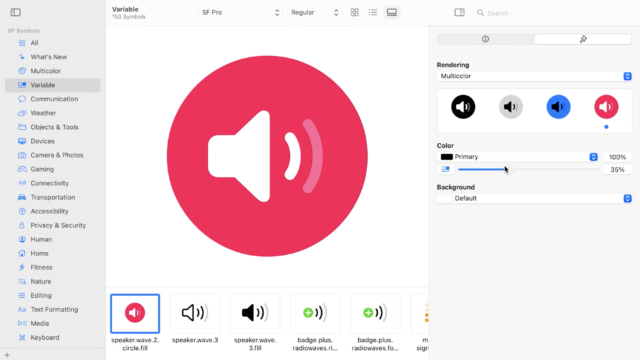Open the Regular weight dropdown

[314, 13]
